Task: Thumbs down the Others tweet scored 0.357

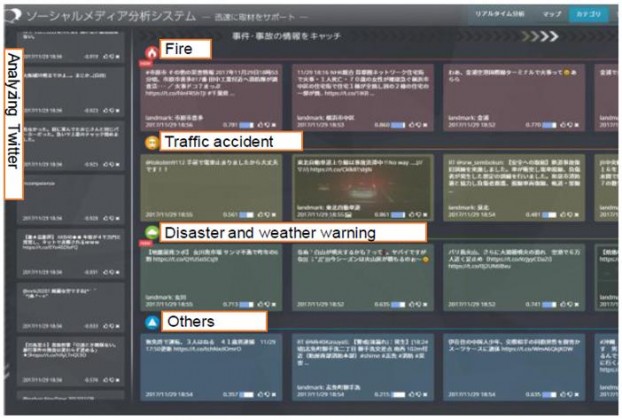Action: (267, 395)
